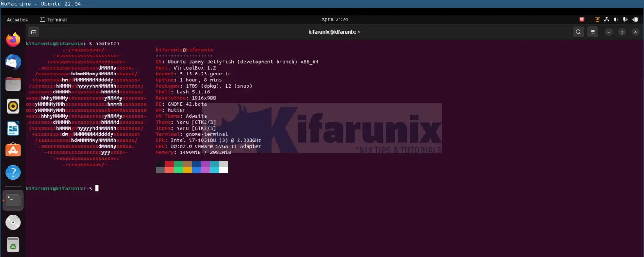Screen dimensions: 644x257
Task: Open Firefox from the dock
Action: click(13, 39)
